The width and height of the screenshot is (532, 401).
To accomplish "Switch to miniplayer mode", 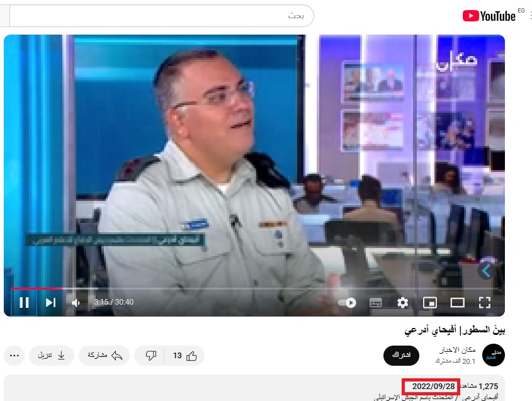I will click(x=430, y=302).
